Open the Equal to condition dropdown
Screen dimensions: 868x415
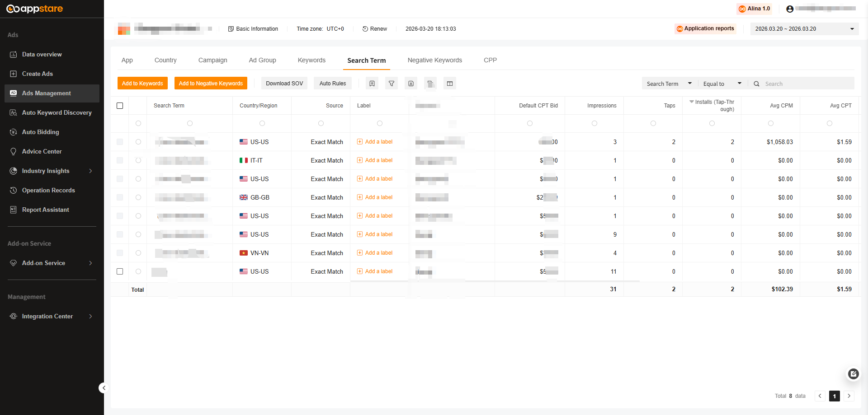coord(722,84)
